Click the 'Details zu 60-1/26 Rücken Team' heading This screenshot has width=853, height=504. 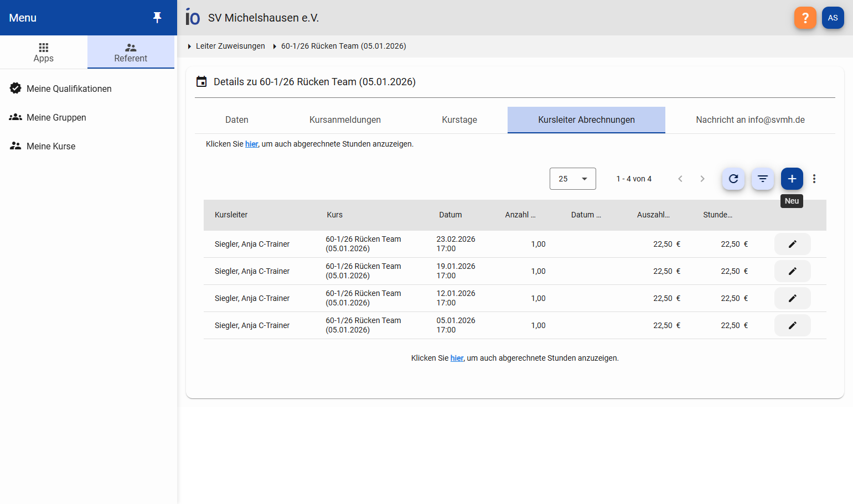tap(314, 82)
